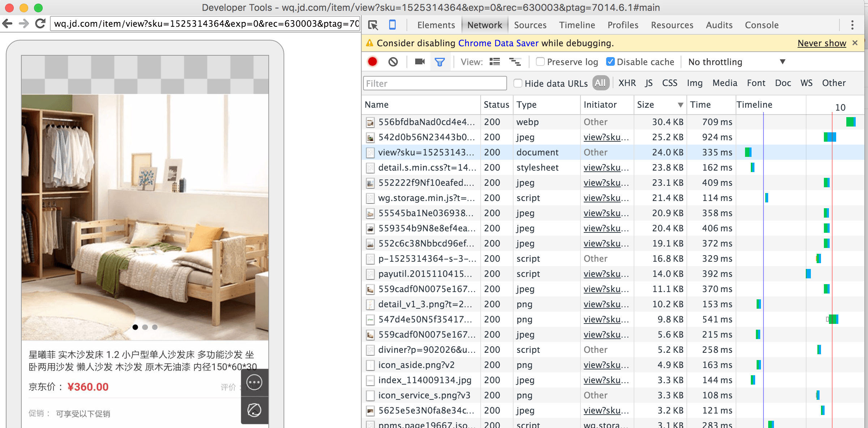868x428 pixels.
Task: Clear the network log
Action: (x=393, y=62)
